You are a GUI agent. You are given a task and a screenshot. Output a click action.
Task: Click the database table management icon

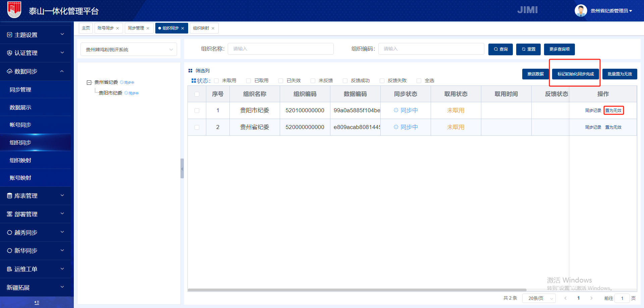[9, 196]
